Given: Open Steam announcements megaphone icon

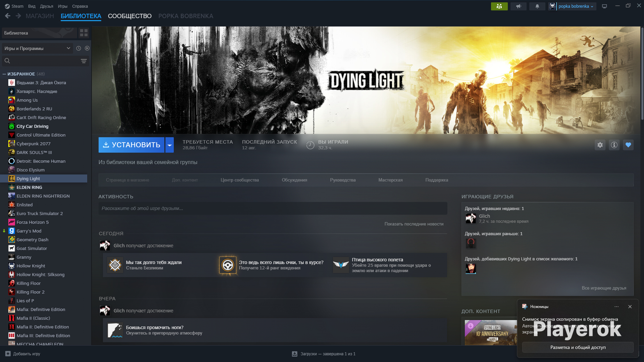Looking at the screenshot, I should tap(518, 6).
